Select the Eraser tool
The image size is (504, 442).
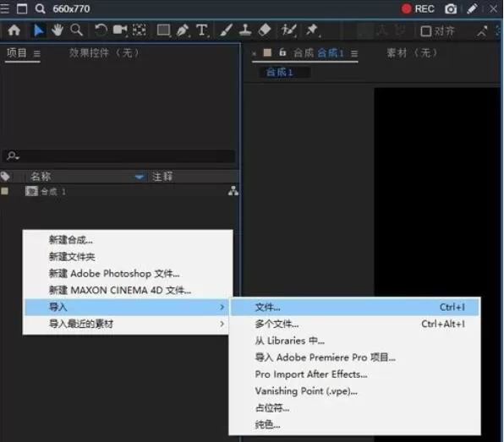coord(265,30)
